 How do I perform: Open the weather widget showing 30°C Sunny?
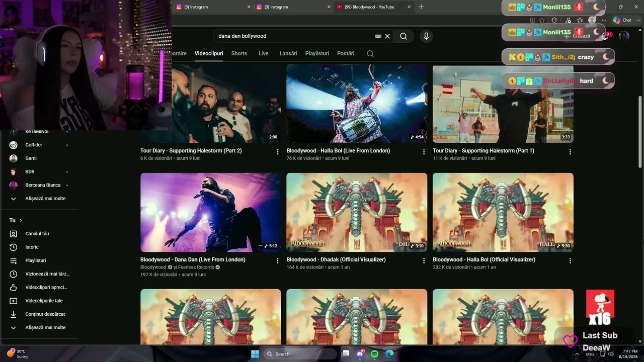coord(18,354)
